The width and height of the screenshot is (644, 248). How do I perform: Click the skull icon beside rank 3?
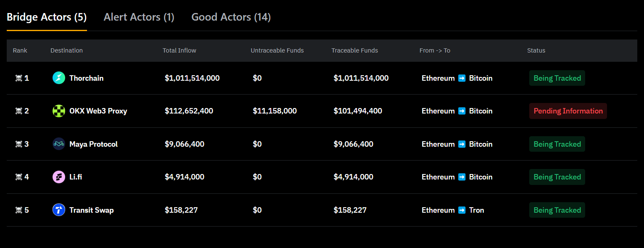(x=18, y=144)
